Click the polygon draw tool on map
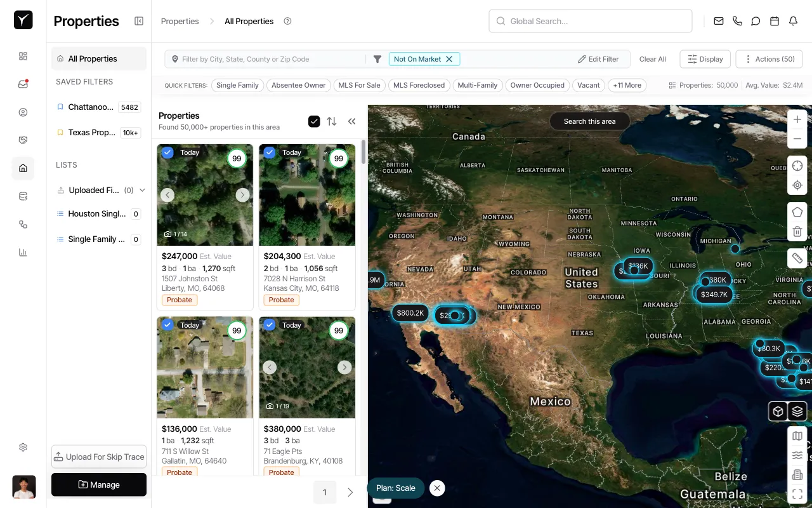Viewport: 812px width, 508px height. pos(797,212)
